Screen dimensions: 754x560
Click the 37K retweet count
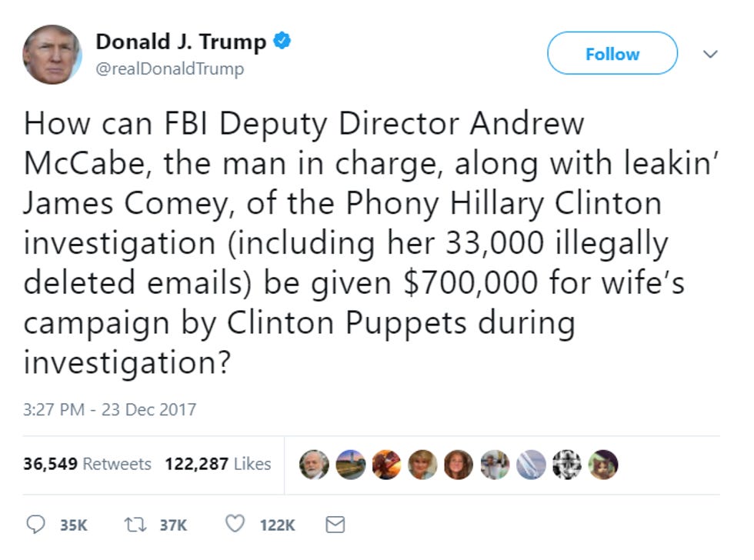[x=173, y=525]
